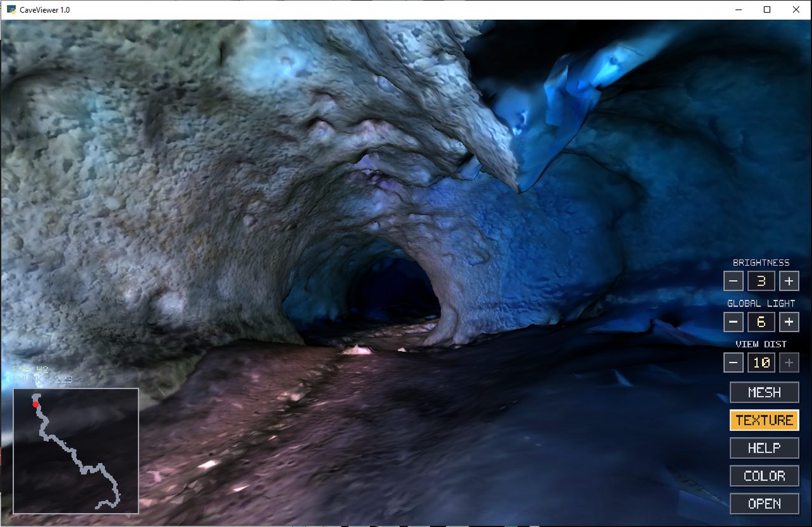812x527 pixels.
Task: Minimize the CaveViewer window
Action: click(x=738, y=10)
